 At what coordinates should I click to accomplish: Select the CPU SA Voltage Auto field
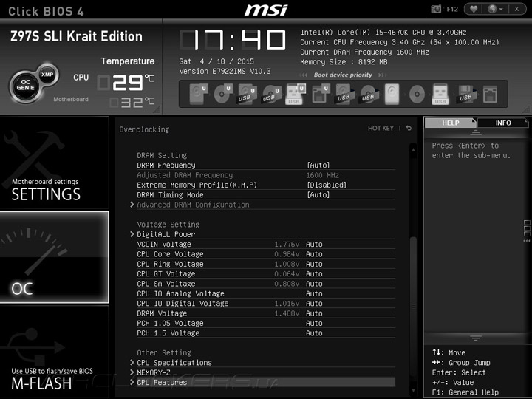[x=314, y=284]
